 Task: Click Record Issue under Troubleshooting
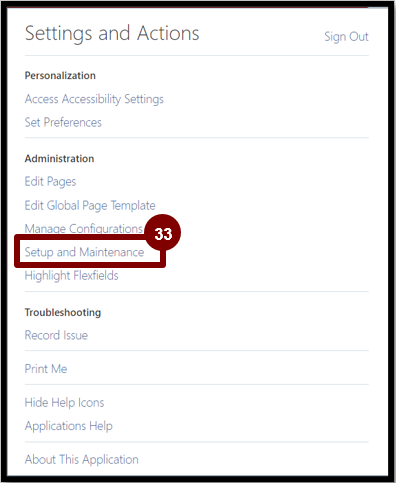[x=56, y=335]
